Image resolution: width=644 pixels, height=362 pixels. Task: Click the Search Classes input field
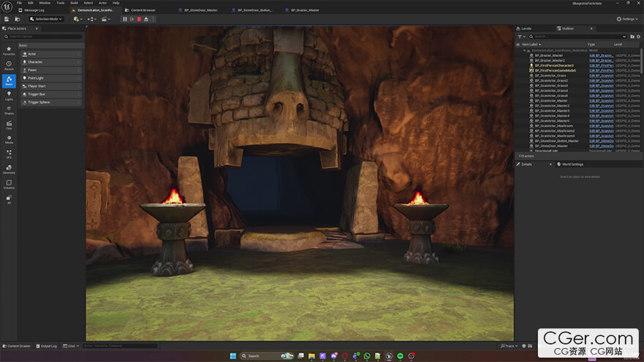44,36
